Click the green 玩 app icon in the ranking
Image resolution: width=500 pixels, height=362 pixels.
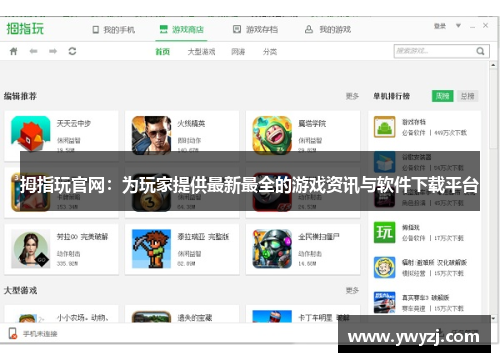(x=385, y=232)
